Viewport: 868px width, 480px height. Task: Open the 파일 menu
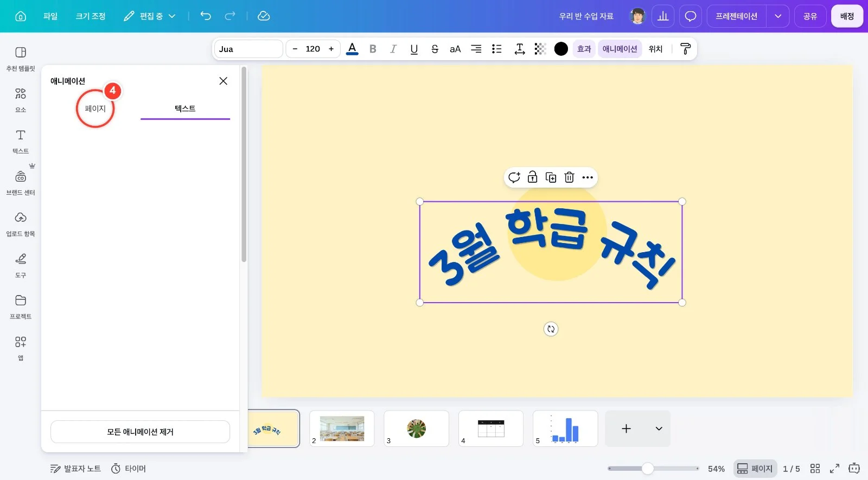click(x=50, y=16)
